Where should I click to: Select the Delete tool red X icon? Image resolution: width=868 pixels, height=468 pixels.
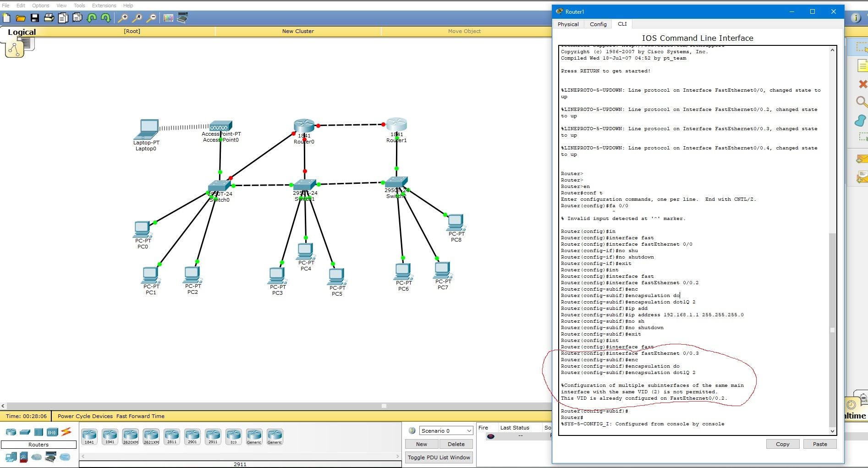pyautogui.click(x=863, y=84)
